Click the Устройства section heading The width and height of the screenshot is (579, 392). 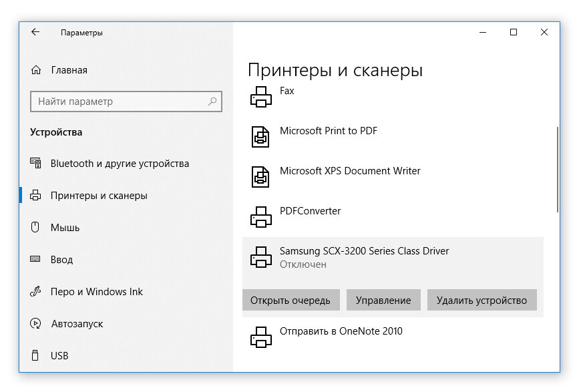tap(56, 132)
